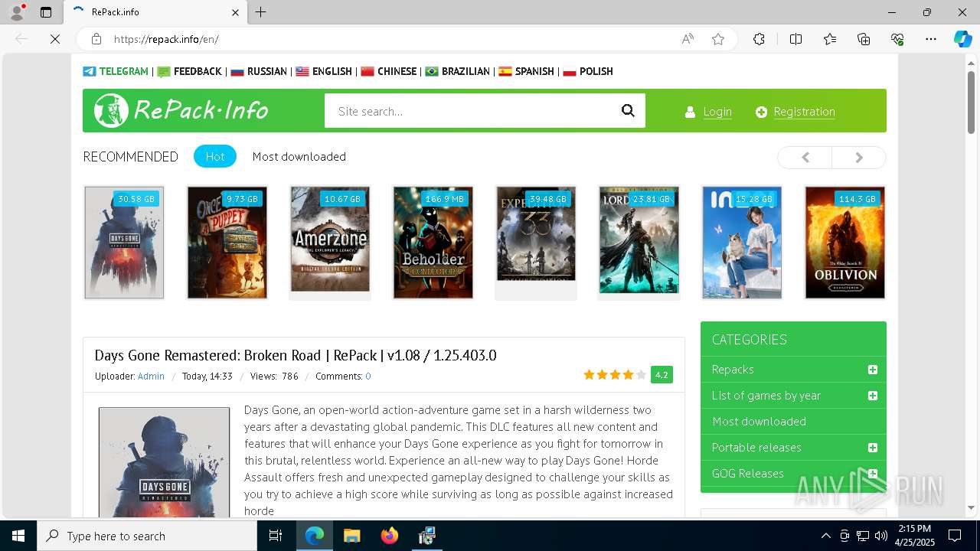Open a new browser tab
Viewport: 980px width, 551px height.
[260, 12]
